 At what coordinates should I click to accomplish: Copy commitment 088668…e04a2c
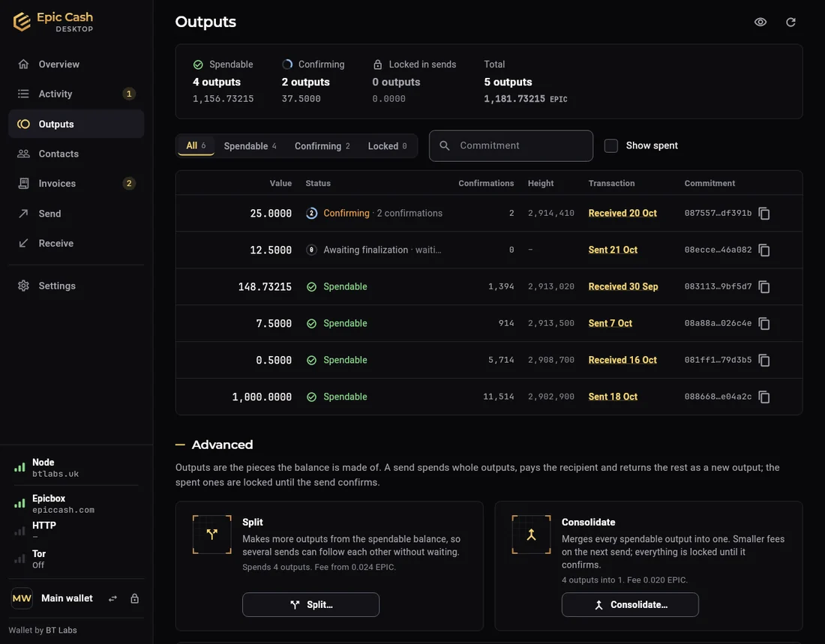(764, 397)
